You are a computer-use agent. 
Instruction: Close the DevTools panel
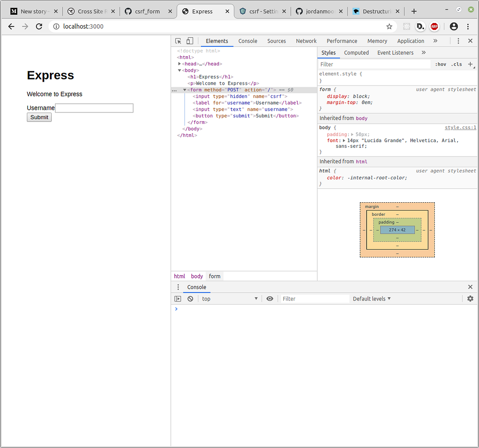pyautogui.click(x=470, y=41)
